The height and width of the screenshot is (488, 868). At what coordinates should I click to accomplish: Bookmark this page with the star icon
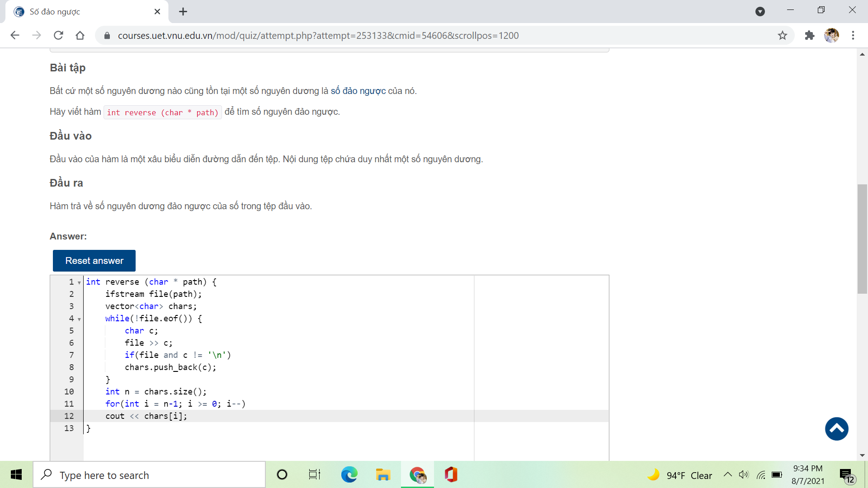click(783, 35)
